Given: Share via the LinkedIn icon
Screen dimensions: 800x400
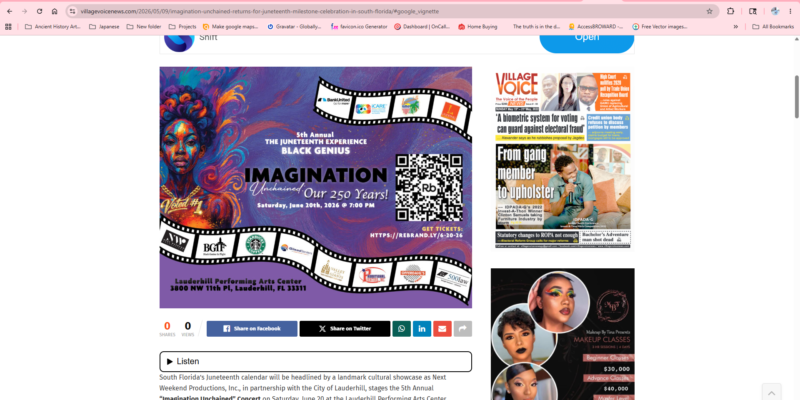Looking at the screenshot, I should point(422,329).
